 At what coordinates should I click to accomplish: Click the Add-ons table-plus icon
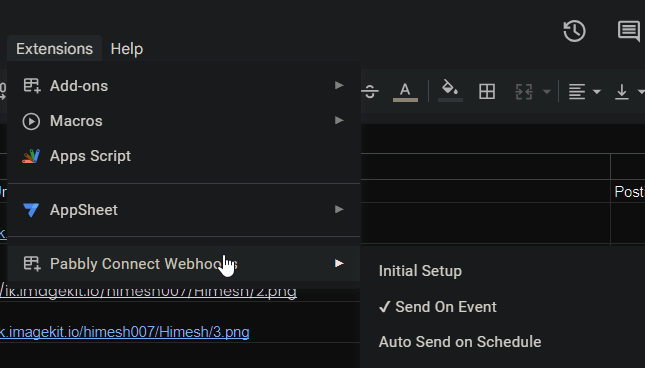tap(32, 86)
